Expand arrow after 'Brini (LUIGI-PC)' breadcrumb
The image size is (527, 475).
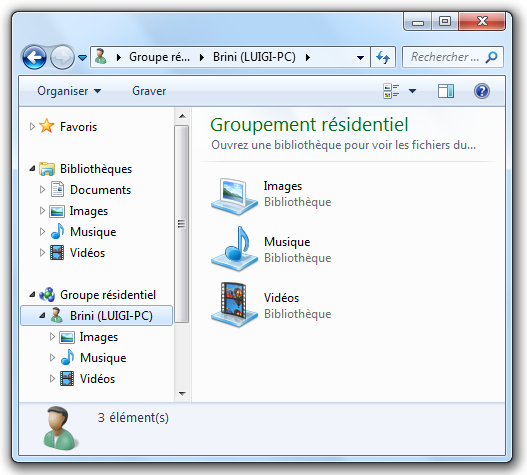point(308,57)
